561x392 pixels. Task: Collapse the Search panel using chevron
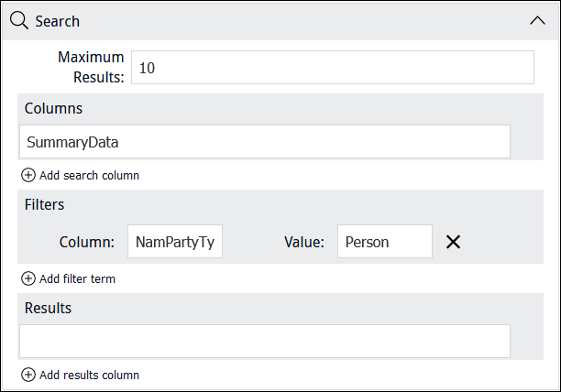(537, 21)
